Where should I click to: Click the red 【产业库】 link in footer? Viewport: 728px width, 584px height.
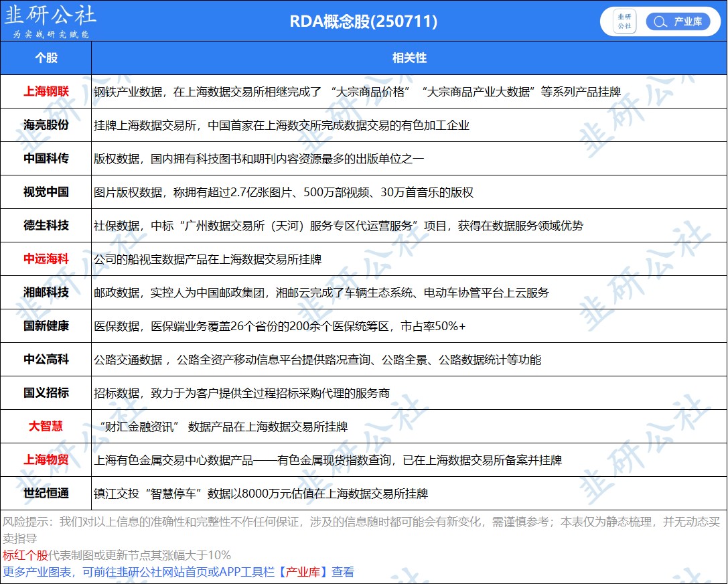pyautogui.click(x=303, y=571)
